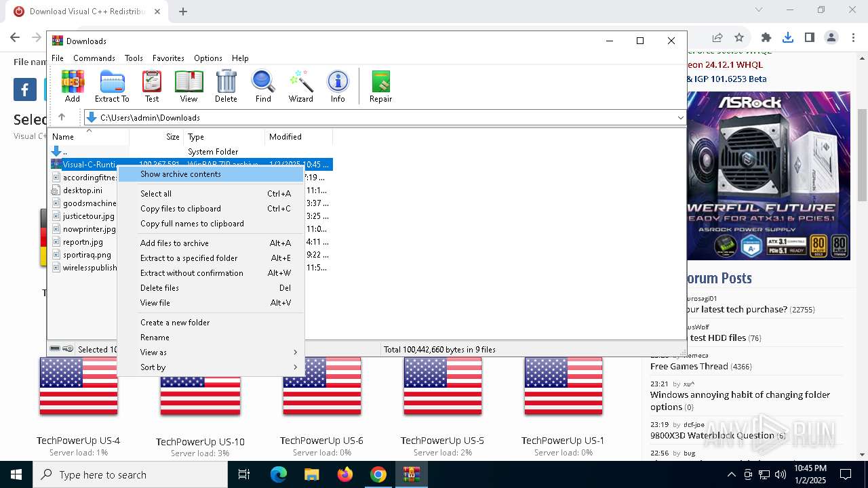Image resolution: width=868 pixels, height=488 pixels.
Task: Open Chrome extensions puzzle icon
Action: [766, 37]
